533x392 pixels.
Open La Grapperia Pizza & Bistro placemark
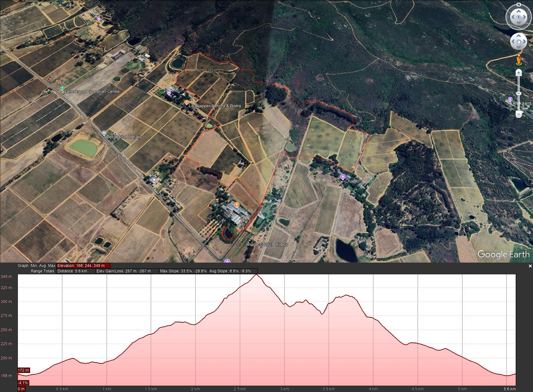(187, 102)
